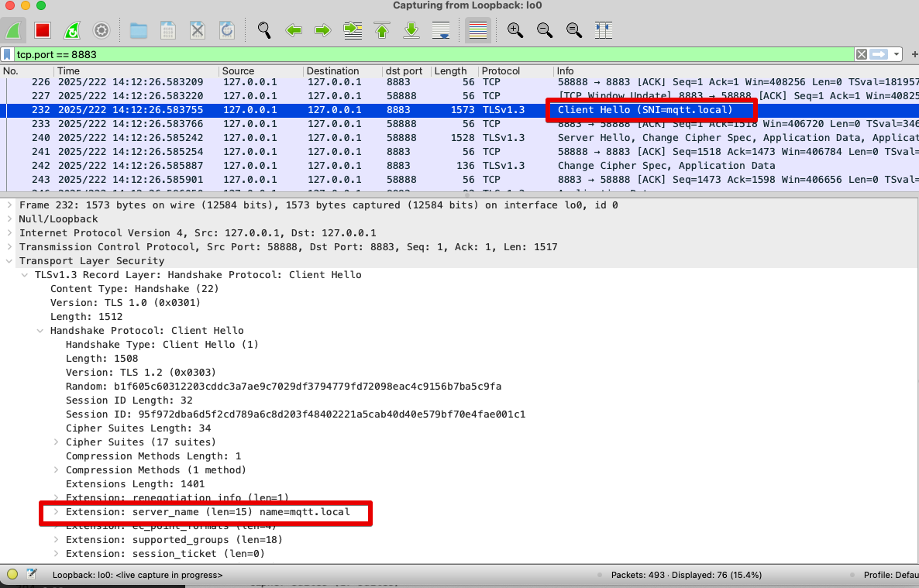Select packet number 243 row
Image resolution: width=919 pixels, height=588 pixels.
click(459, 180)
